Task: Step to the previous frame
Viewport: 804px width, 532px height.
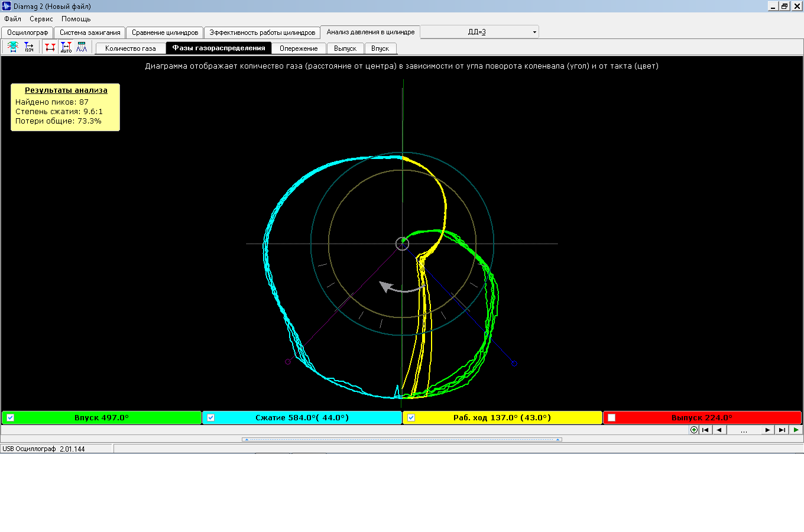Action: click(719, 430)
